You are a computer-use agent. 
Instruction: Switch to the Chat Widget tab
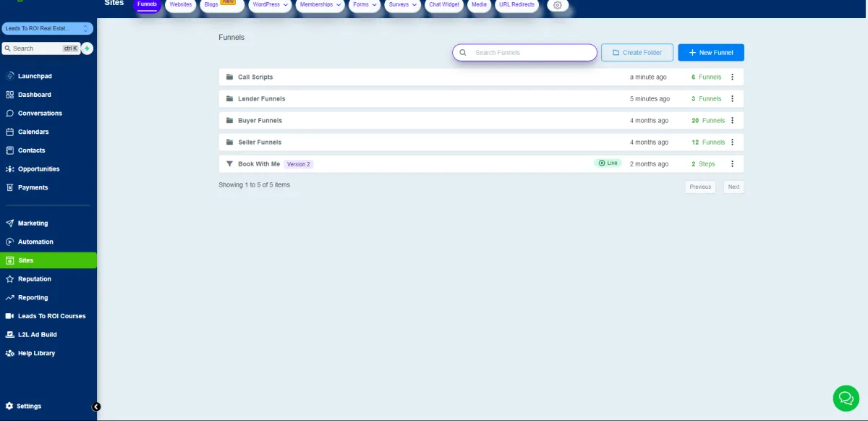444,4
